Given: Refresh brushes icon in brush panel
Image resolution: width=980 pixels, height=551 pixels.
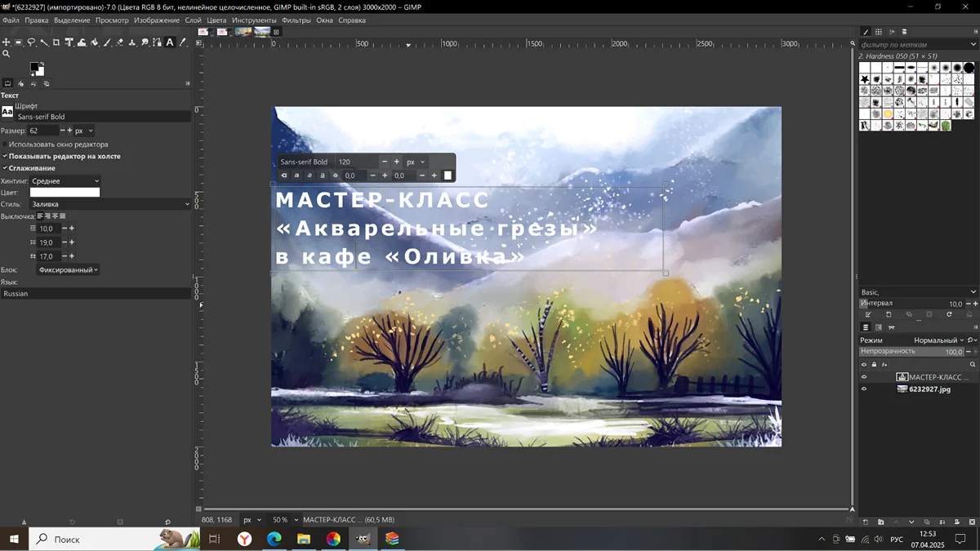Looking at the screenshot, I should (x=949, y=314).
